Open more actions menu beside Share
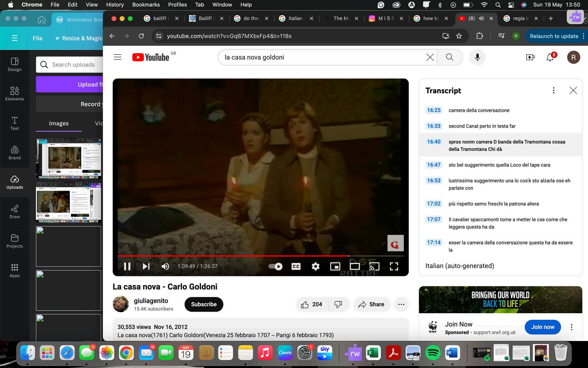The height and width of the screenshot is (368, 588). (401, 304)
